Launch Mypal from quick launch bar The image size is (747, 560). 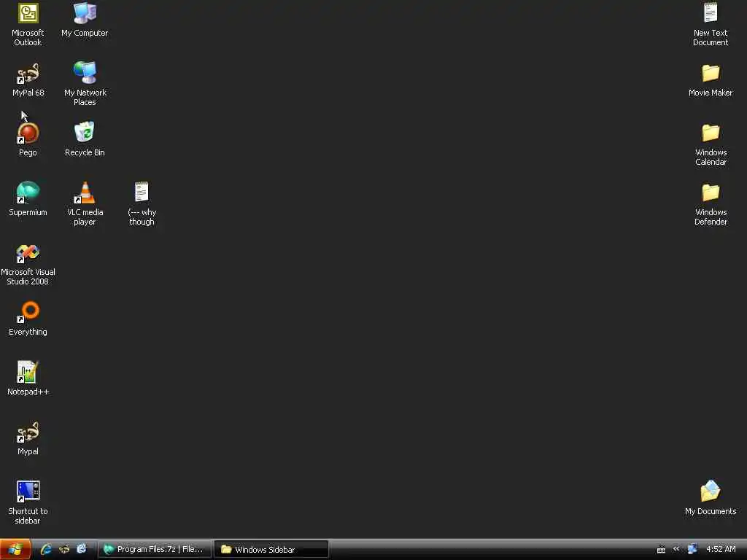[64, 550]
